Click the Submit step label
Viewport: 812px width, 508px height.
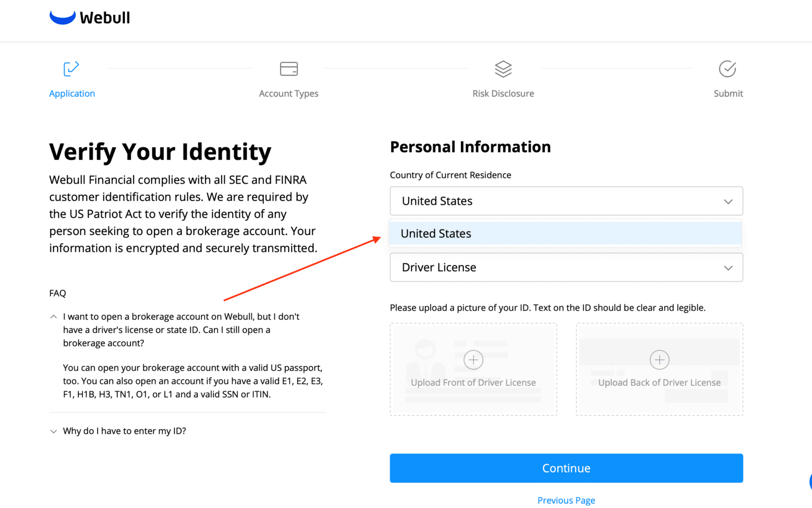(728, 94)
